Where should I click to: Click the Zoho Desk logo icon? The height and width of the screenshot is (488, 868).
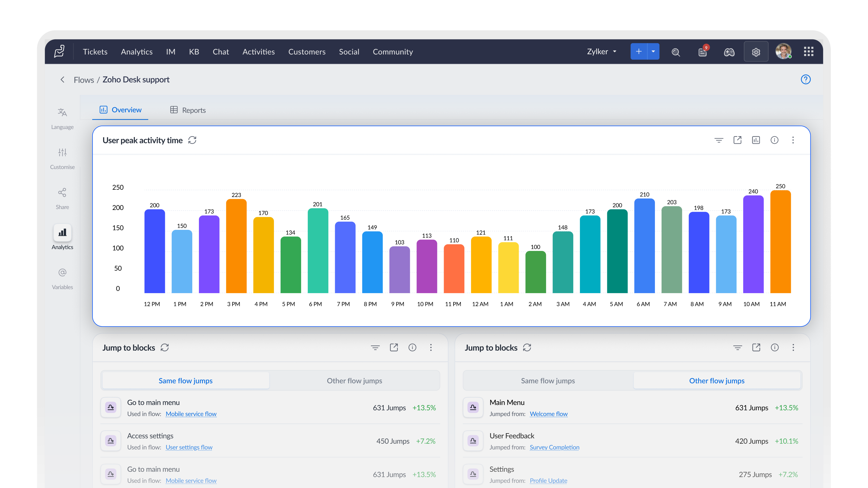59,52
